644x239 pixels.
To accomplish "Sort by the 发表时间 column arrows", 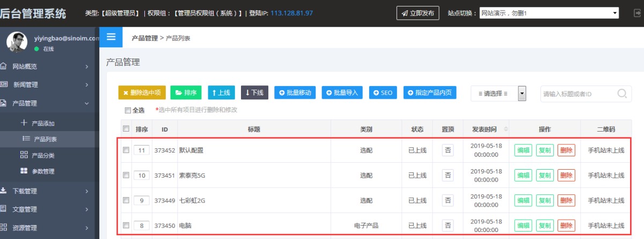I will [x=506, y=129].
